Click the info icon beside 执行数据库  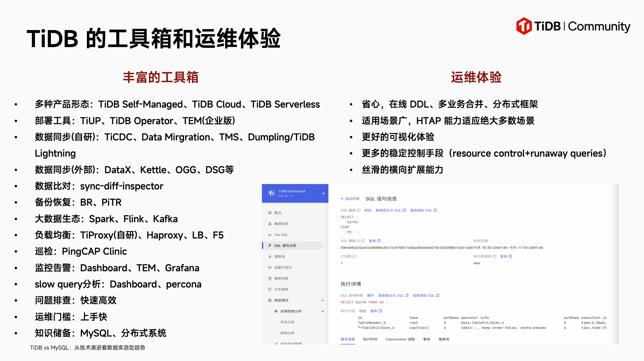tap(494, 256)
